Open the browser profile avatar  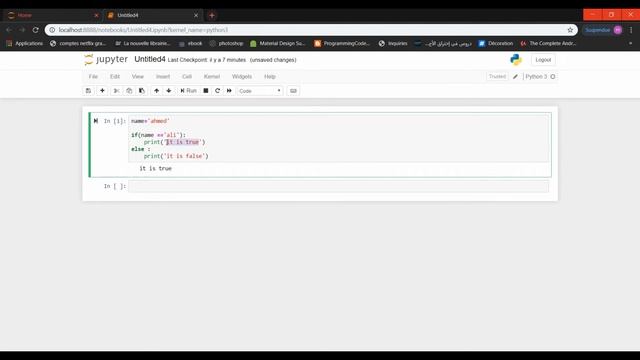(618, 30)
